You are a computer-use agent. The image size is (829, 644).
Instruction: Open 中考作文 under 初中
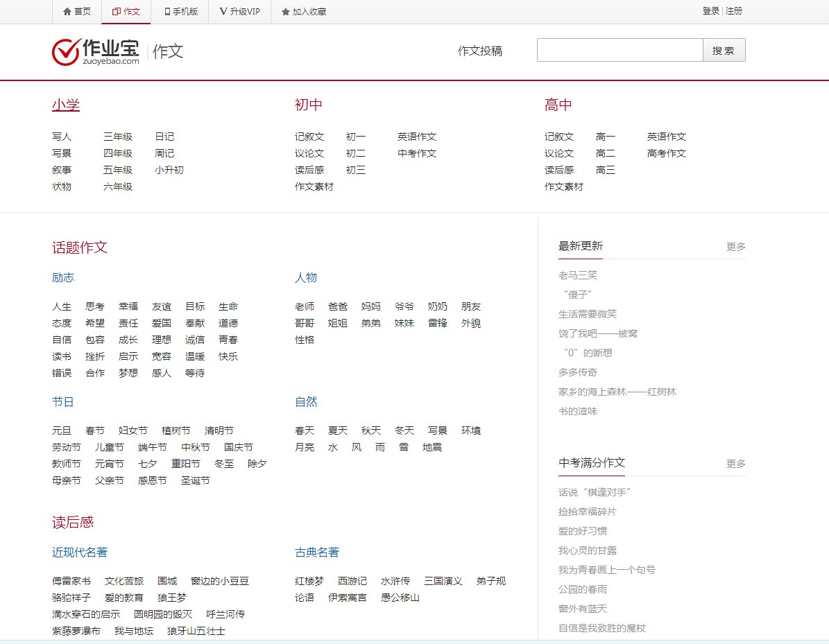(417, 154)
